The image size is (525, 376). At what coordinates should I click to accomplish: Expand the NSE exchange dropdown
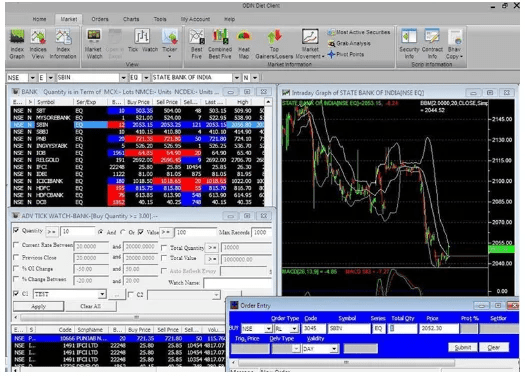pos(32,78)
